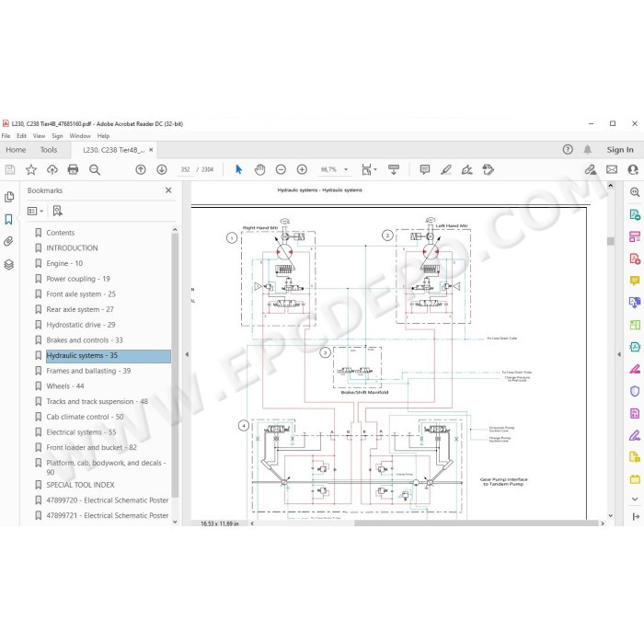Screen dimensions: 644x644
Task: Upload the file to cloud
Action: tap(52, 169)
